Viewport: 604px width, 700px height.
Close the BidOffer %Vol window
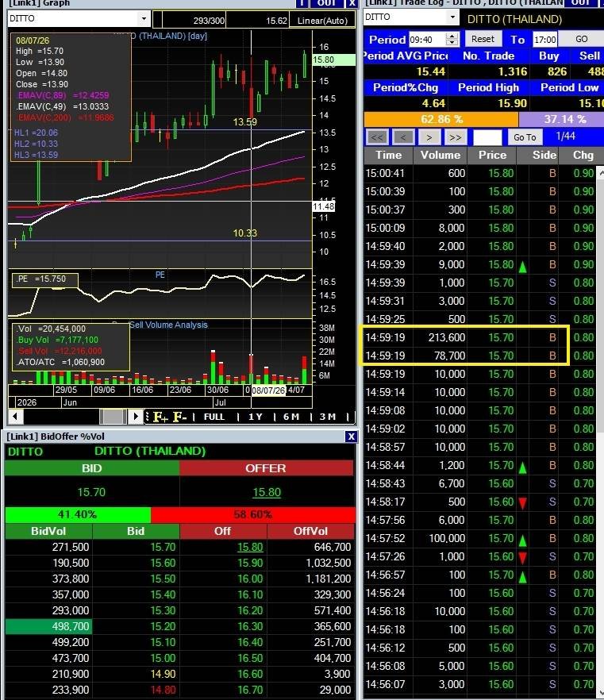coord(351,437)
